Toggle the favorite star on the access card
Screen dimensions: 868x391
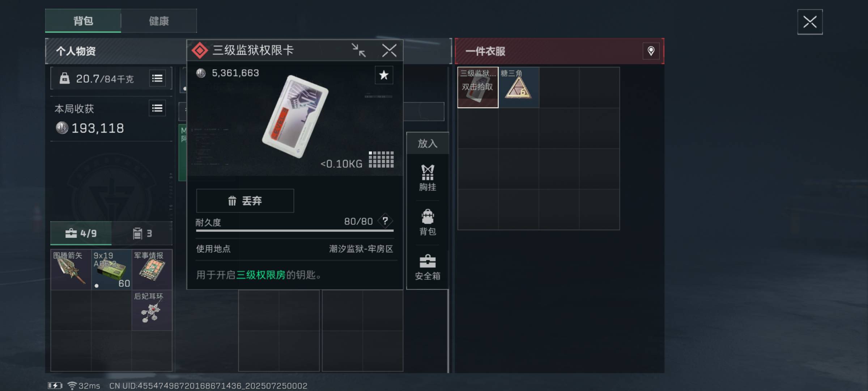tap(384, 75)
